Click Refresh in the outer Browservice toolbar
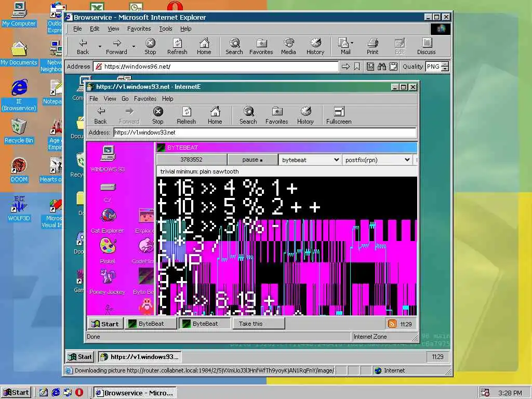Image resolution: width=532 pixels, height=399 pixels. [x=177, y=46]
